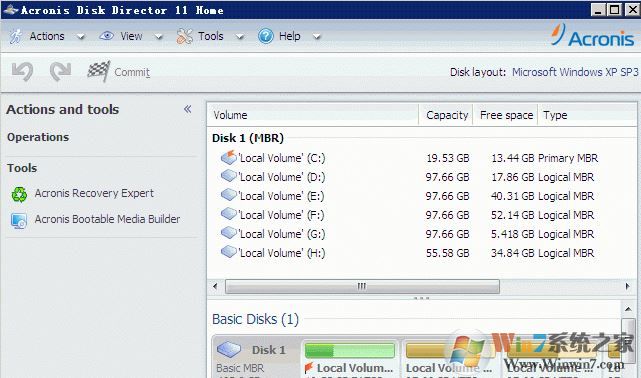The height and width of the screenshot is (378, 641).
Task: Sort by the Capacity column header
Action: point(446,115)
